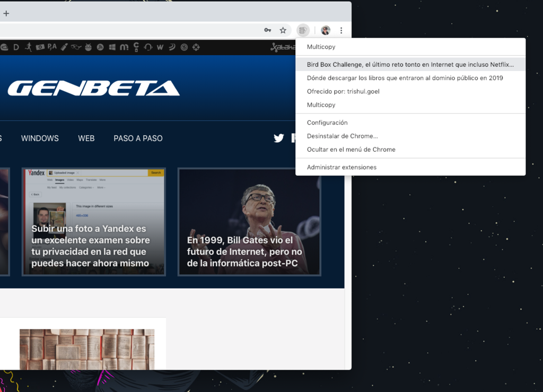The image size is (543, 392).
Task: Open the WINDOWS section link
Action: (40, 138)
